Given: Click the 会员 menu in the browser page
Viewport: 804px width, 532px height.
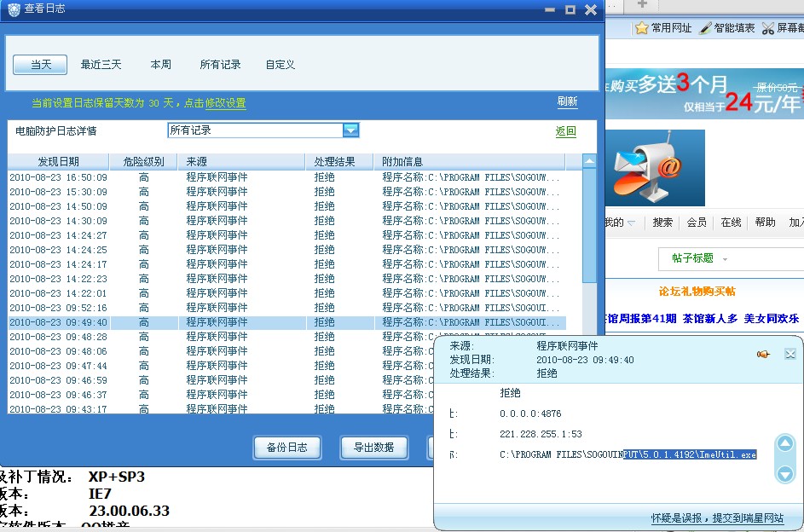Looking at the screenshot, I should tap(697, 223).
